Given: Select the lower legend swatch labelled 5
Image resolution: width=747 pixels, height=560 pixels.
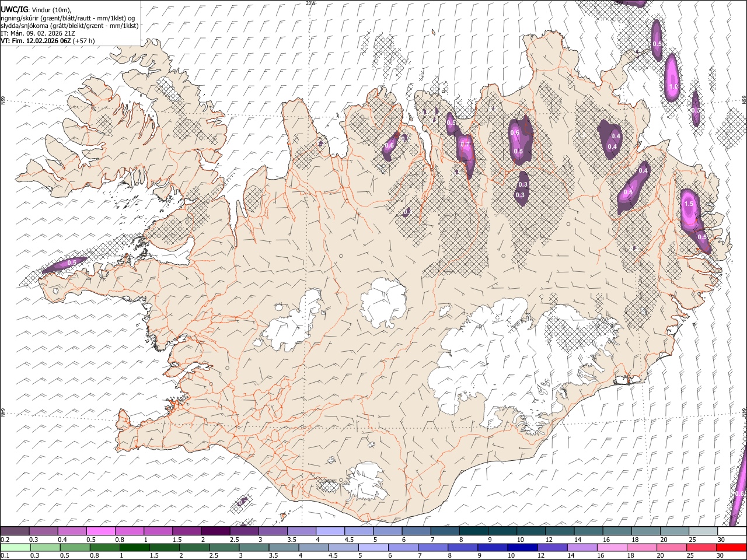Looking at the screenshot, I should pyautogui.click(x=372, y=547).
